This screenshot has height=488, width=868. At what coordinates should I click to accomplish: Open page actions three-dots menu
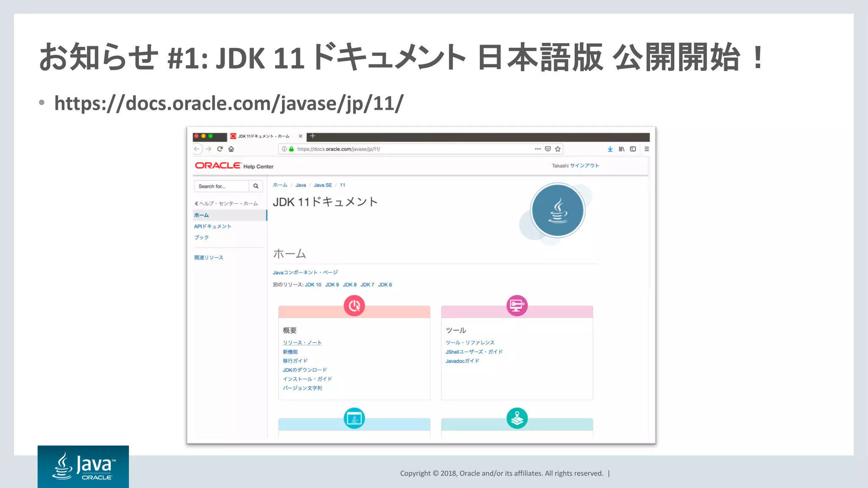tap(537, 149)
